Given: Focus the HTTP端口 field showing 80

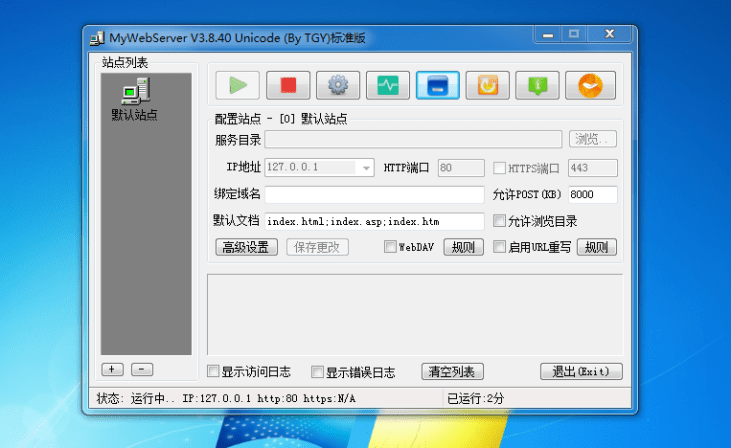Looking at the screenshot, I should pos(461,168).
